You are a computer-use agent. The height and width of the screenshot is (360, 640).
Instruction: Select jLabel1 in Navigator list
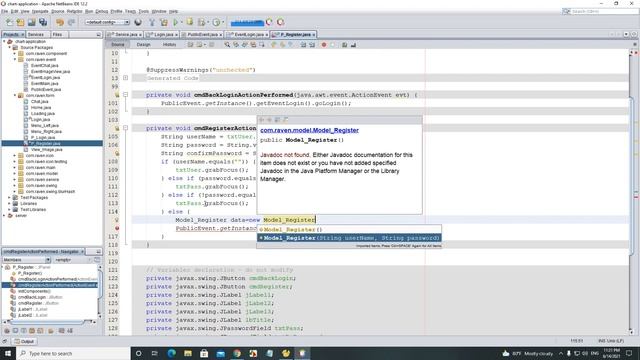click(x=33, y=309)
